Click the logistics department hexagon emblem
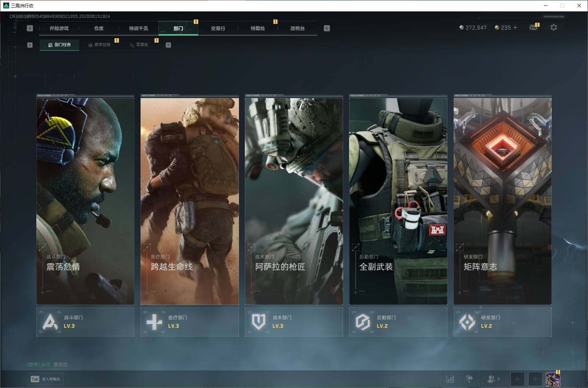The image size is (588, 388). pyautogui.click(x=363, y=322)
